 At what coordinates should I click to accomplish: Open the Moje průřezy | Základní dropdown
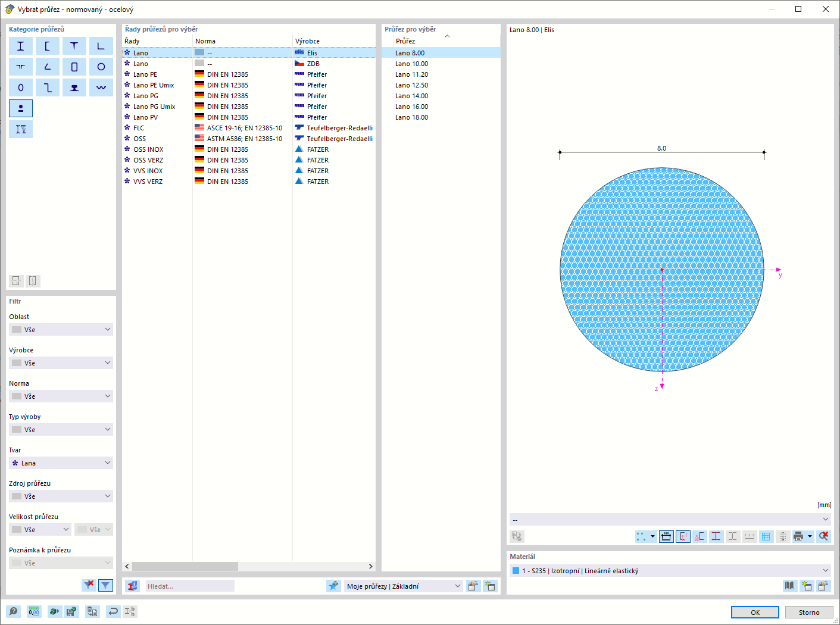pyautogui.click(x=403, y=586)
